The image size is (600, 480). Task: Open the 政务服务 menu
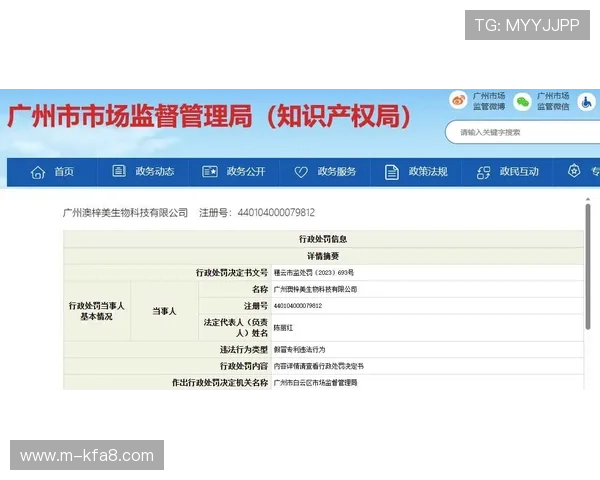[337, 171]
